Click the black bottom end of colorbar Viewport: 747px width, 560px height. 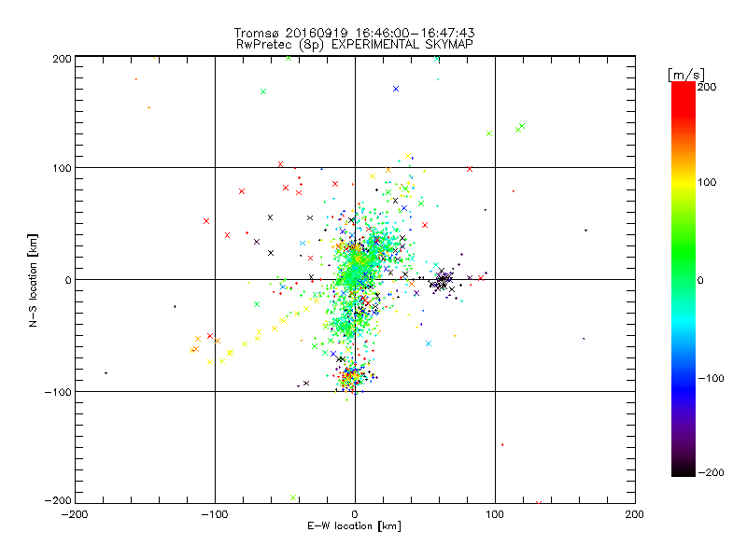coord(683,470)
